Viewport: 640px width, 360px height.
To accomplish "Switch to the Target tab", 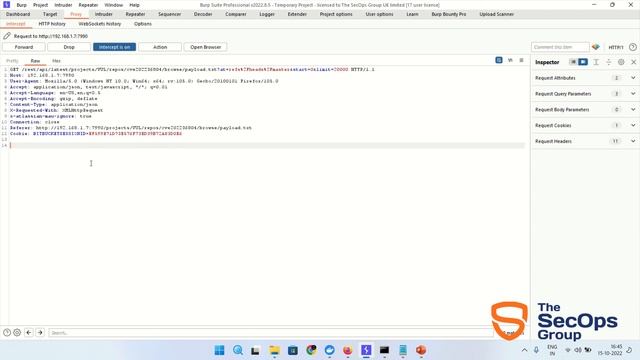I will pyautogui.click(x=50, y=14).
